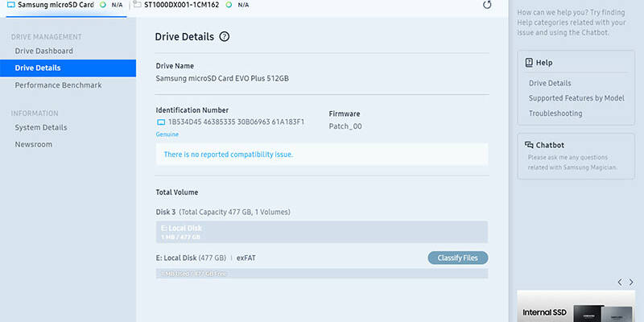The height and width of the screenshot is (322, 644).
Task: Click the Help panel book icon
Action: tap(529, 63)
